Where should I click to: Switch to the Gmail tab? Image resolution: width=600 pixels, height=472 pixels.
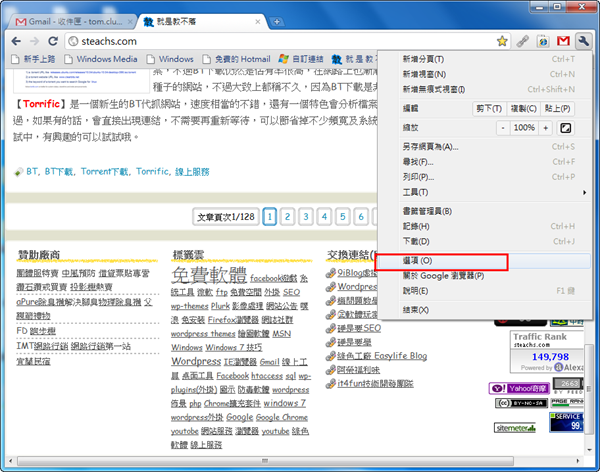(73, 22)
